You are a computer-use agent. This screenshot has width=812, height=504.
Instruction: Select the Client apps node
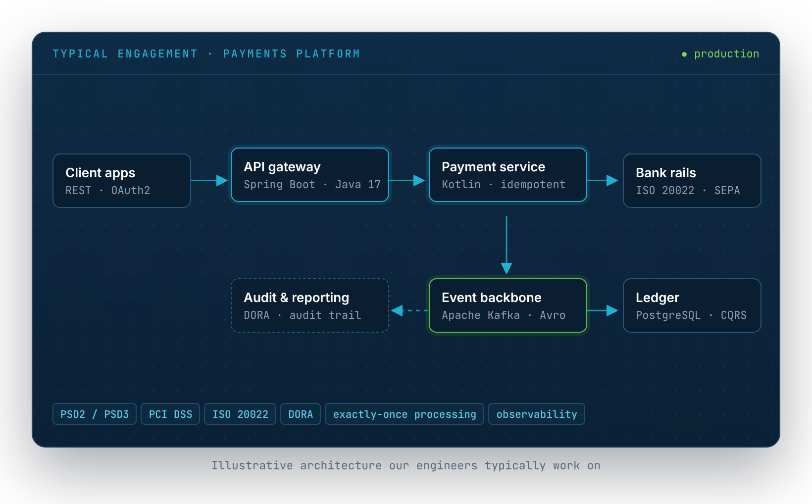[x=122, y=181]
